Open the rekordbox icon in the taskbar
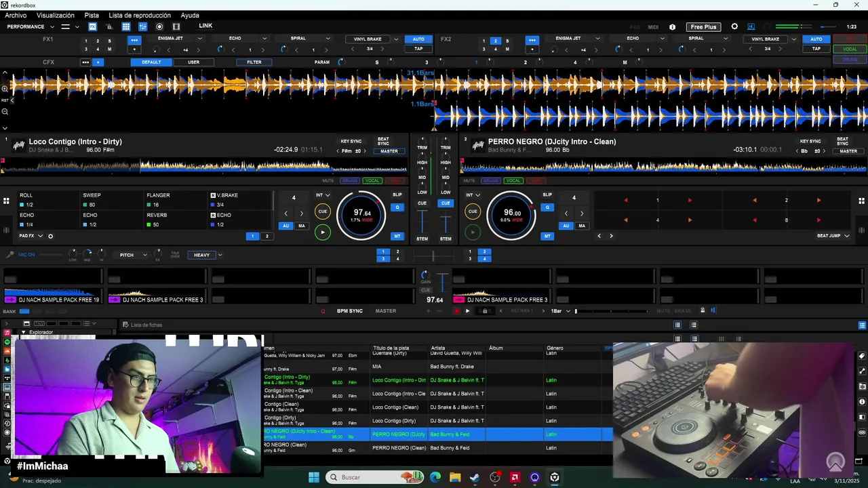Screen dimensions: 868x488 point(555,477)
